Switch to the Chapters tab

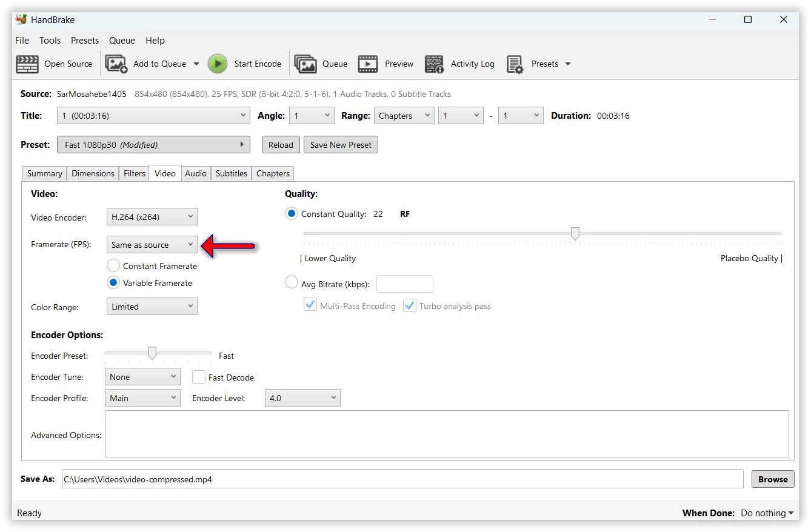273,173
